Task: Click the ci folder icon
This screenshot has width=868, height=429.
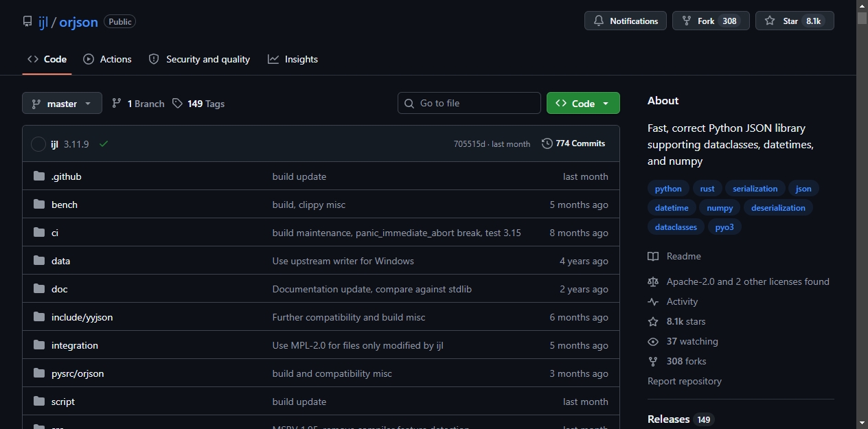Action: (x=39, y=233)
